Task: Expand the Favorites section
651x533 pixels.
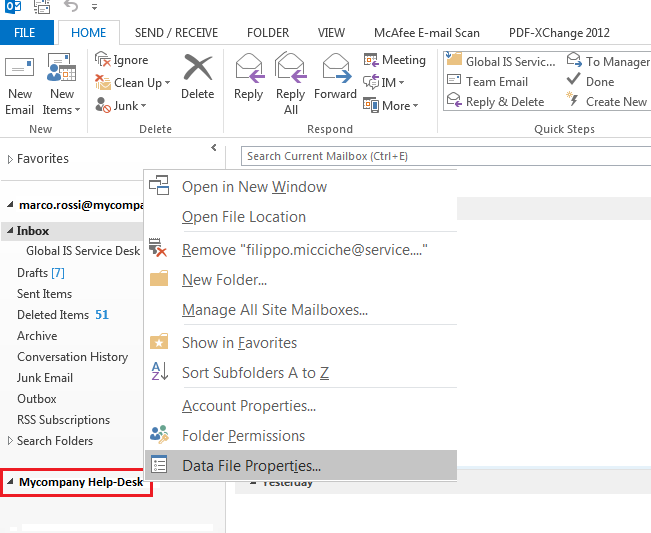Action: 11,159
